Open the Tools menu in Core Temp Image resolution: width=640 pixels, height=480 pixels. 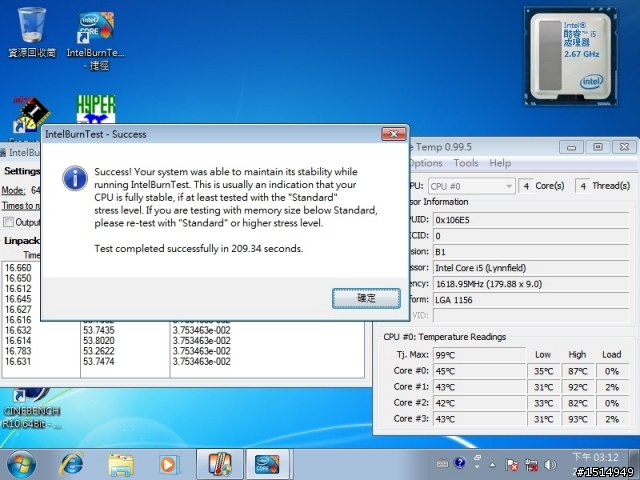(x=466, y=163)
